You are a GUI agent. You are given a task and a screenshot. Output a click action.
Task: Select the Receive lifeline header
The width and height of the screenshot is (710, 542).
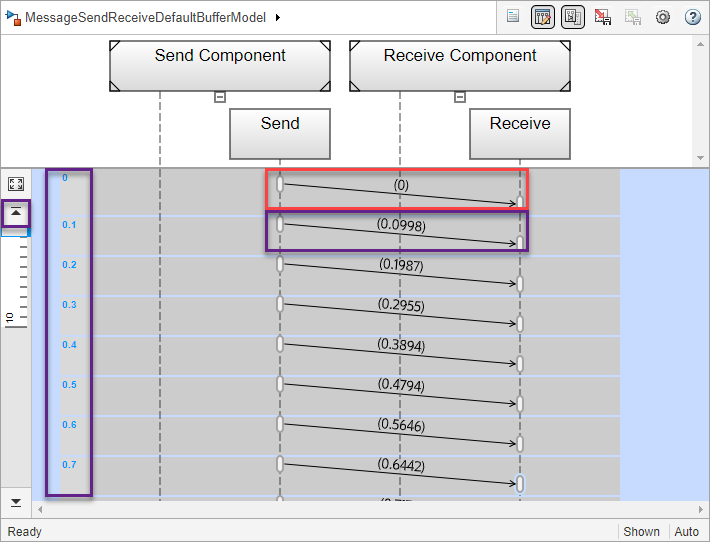click(520, 134)
